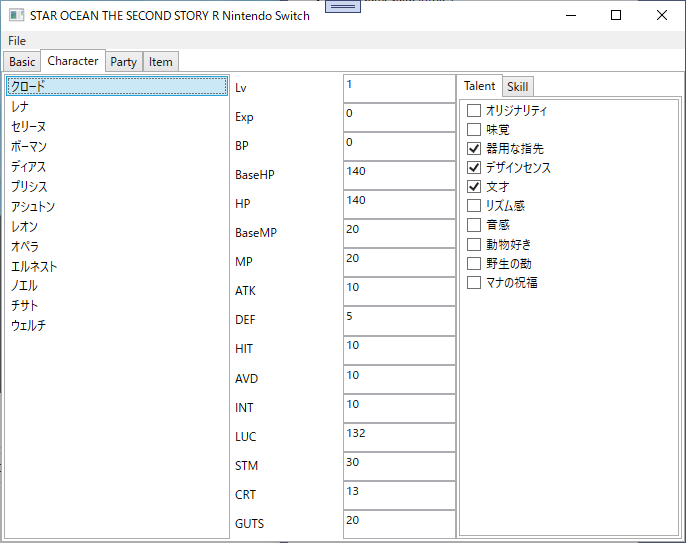Uncheck the デザインセンス talent
This screenshot has height=543, width=686.
point(474,168)
